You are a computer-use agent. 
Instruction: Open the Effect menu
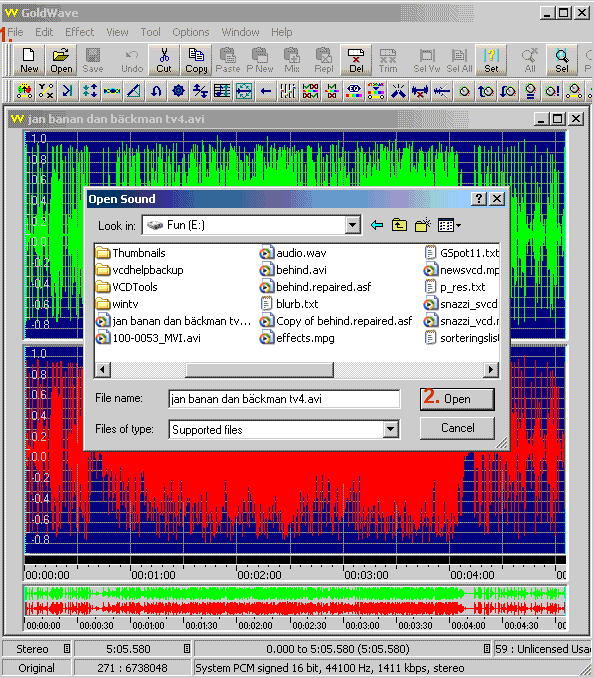pyautogui.click(x=79, y=32)
